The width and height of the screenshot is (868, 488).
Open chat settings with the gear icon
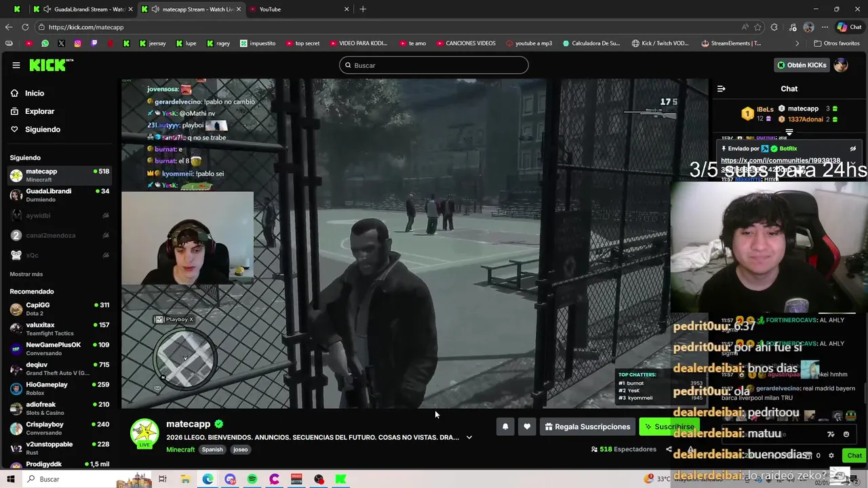(831, 455)
